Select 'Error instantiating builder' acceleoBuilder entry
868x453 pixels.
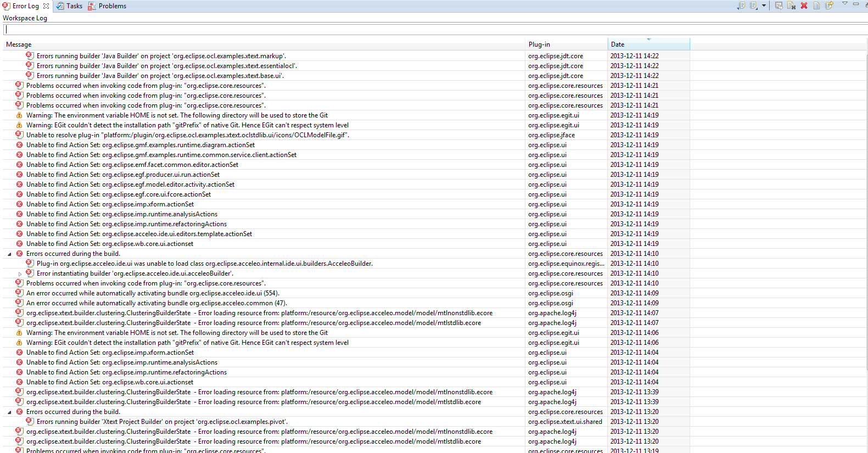point(135,273)
